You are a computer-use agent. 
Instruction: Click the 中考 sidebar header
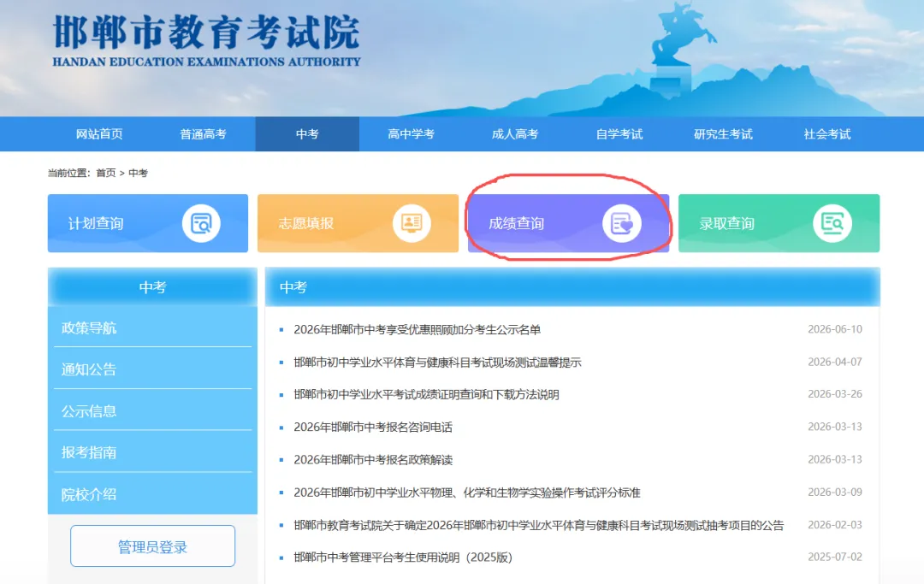(x=152, y=287)
